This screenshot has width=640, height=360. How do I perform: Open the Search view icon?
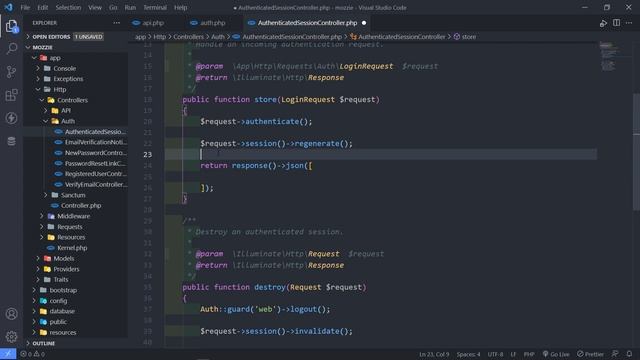pyautogui.click(x=11, y=49)
